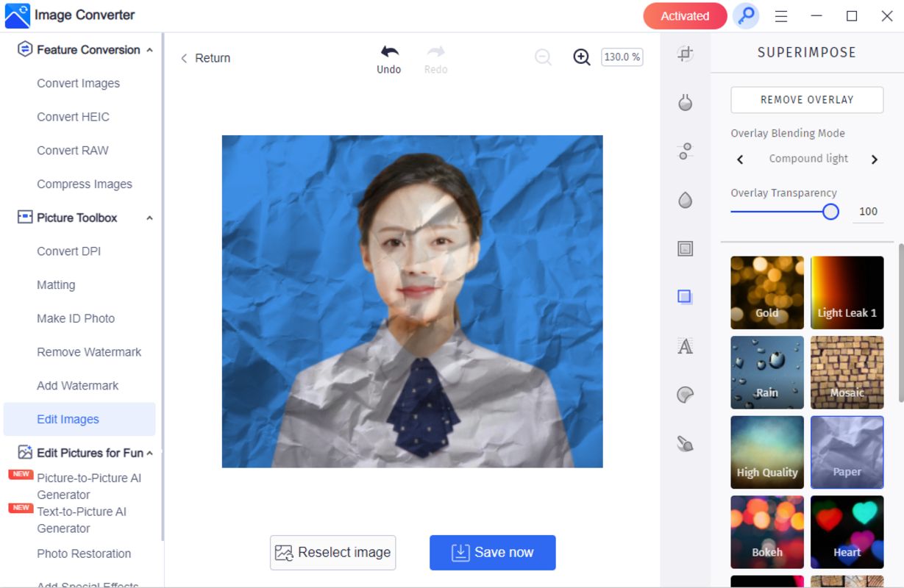Open Convert HEIC from sidebar
This screenshot has width=904, height=588.
[x=74, y=117]
